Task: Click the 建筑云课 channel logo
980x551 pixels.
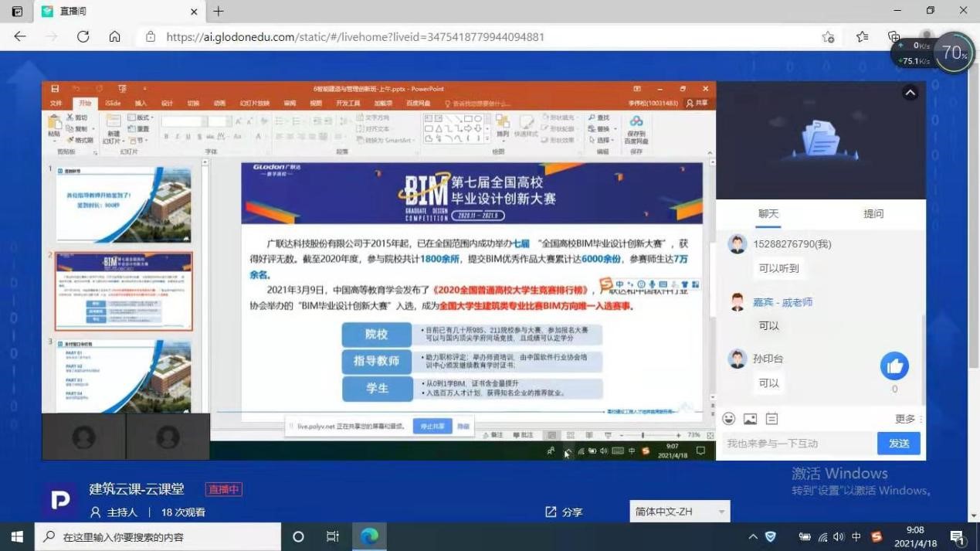Action: tap(60, 501)
